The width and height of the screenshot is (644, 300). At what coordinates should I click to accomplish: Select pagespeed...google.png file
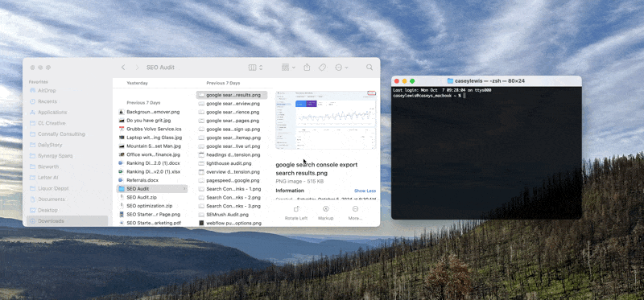pos(232,180)
